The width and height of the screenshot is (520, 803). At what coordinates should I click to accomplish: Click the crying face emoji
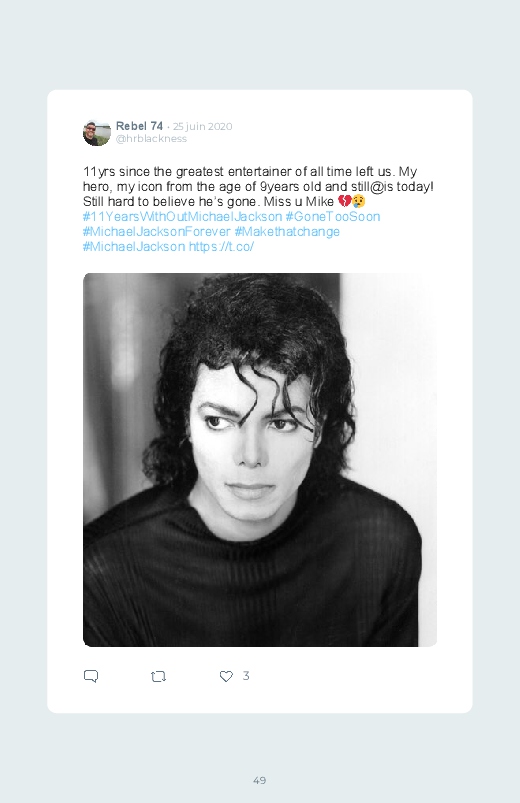pos(359,202)
